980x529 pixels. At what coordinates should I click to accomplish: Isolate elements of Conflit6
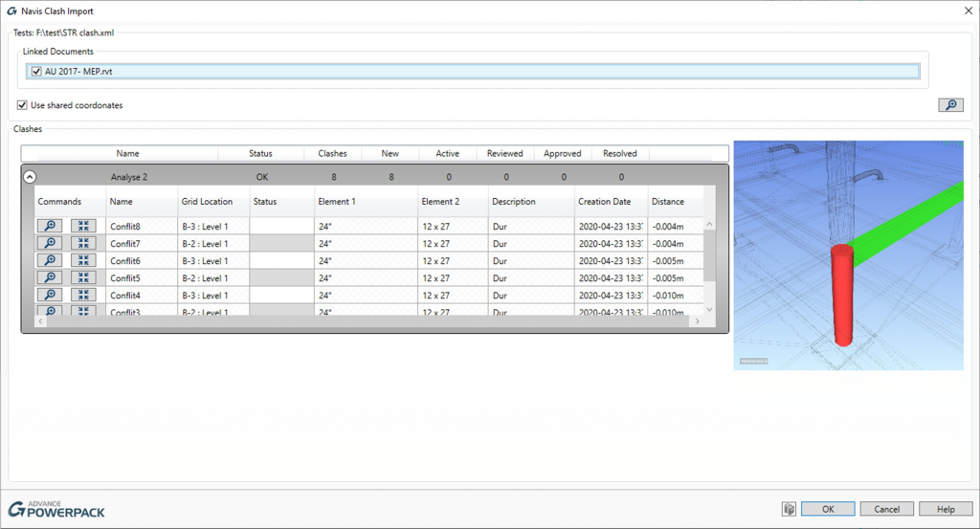(x=83, y=260)
